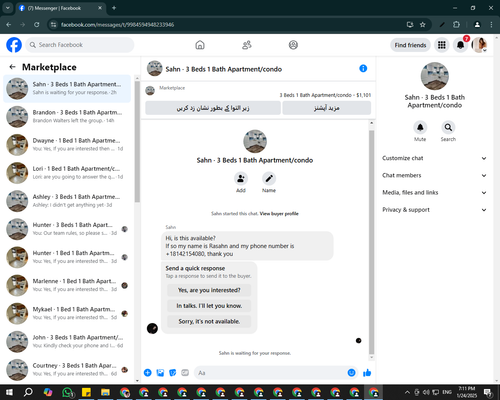Click the mark as pending Urdu button

coord(213,108)
